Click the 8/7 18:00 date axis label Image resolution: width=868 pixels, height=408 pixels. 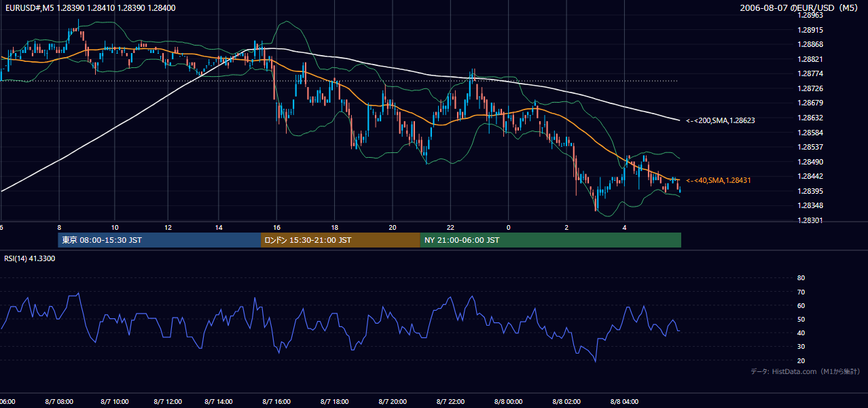click(335, 402)
